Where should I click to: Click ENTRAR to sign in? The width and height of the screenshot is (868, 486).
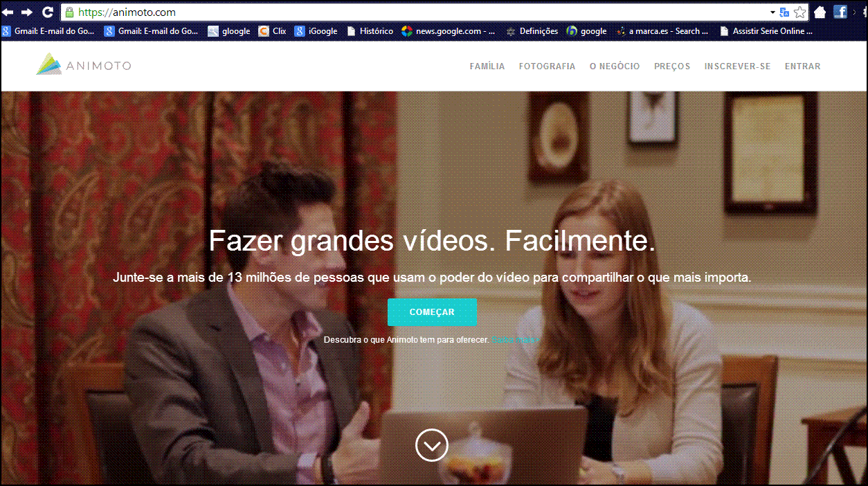802,66
